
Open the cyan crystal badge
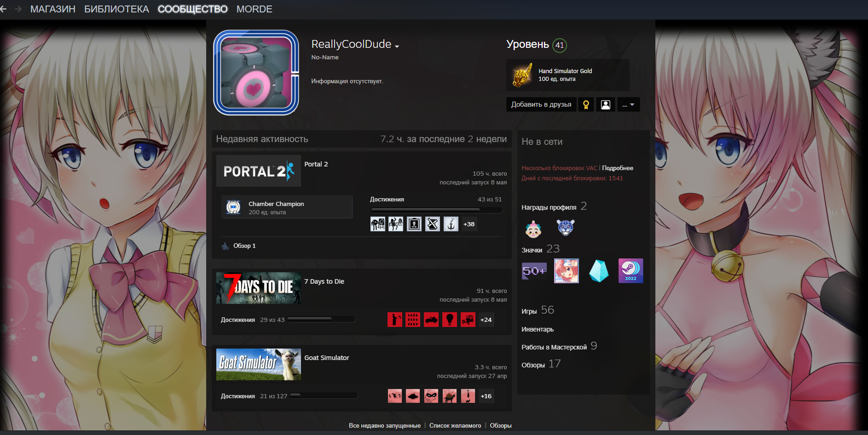coord(599,271)
